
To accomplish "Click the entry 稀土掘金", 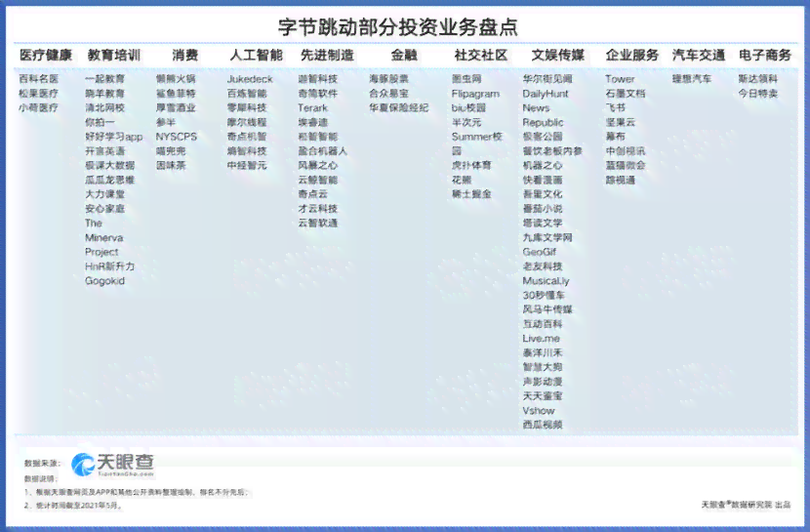I will [471, 194].
